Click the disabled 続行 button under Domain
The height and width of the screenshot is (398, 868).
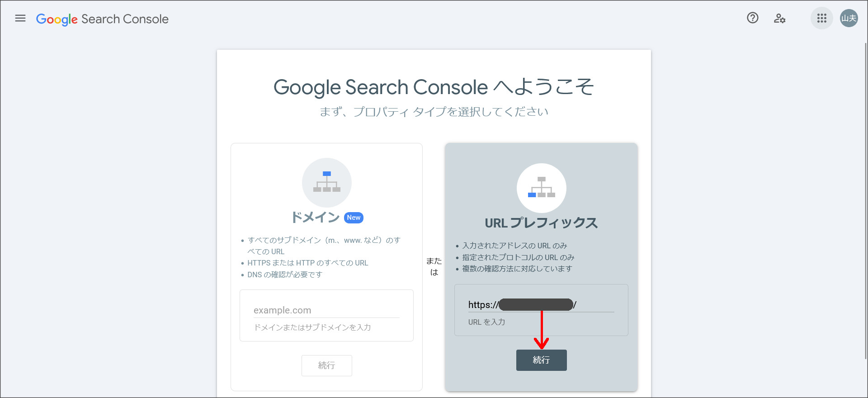tap(327, 365)
